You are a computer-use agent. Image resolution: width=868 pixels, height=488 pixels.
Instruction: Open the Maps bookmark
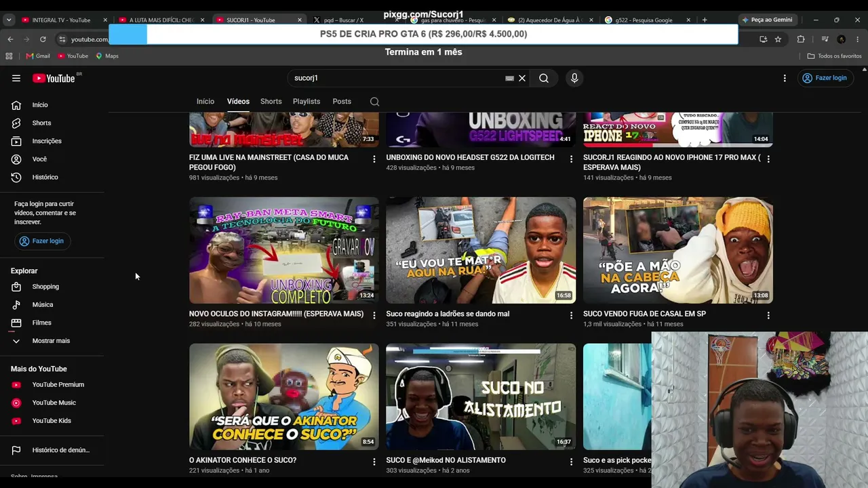coord(107,56)
